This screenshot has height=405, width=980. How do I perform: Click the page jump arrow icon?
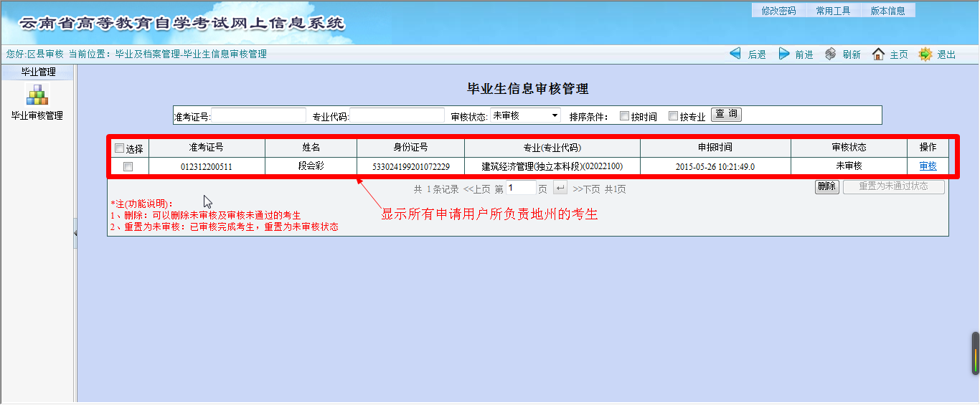pyautogui.click(x=560, y=188)
